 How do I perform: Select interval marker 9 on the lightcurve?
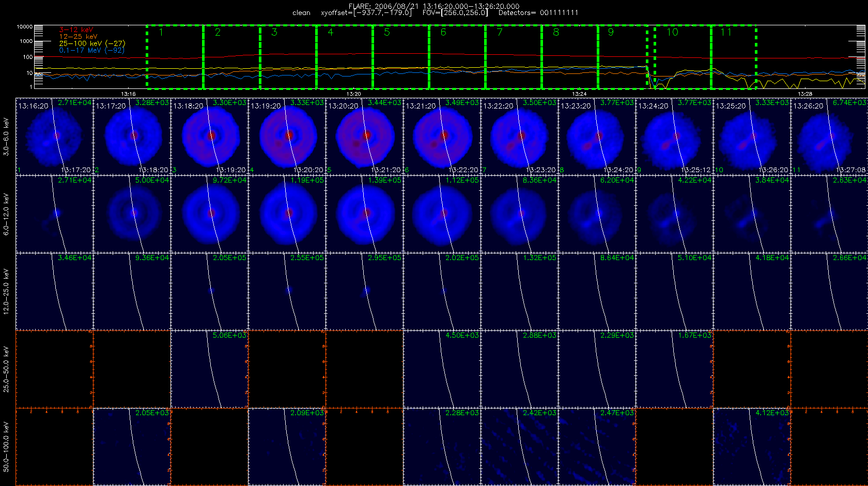coord(611,33)
